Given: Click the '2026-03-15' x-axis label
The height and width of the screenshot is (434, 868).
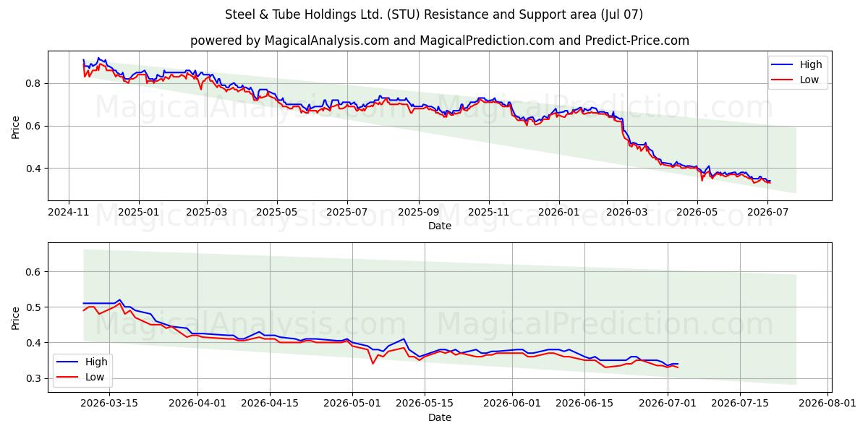Looking at the screenshot, I should 109,404.
